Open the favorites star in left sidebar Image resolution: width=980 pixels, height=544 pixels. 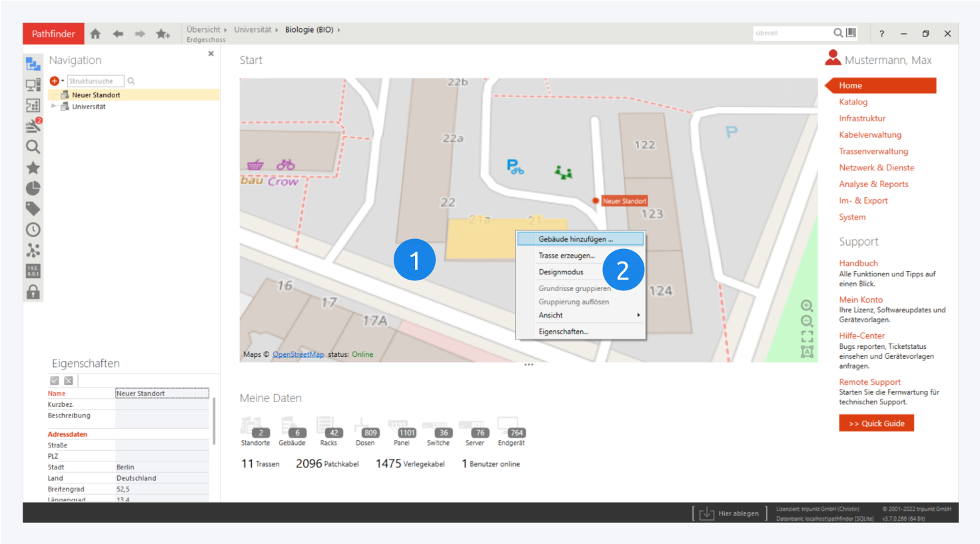click(x=33, y=168)
